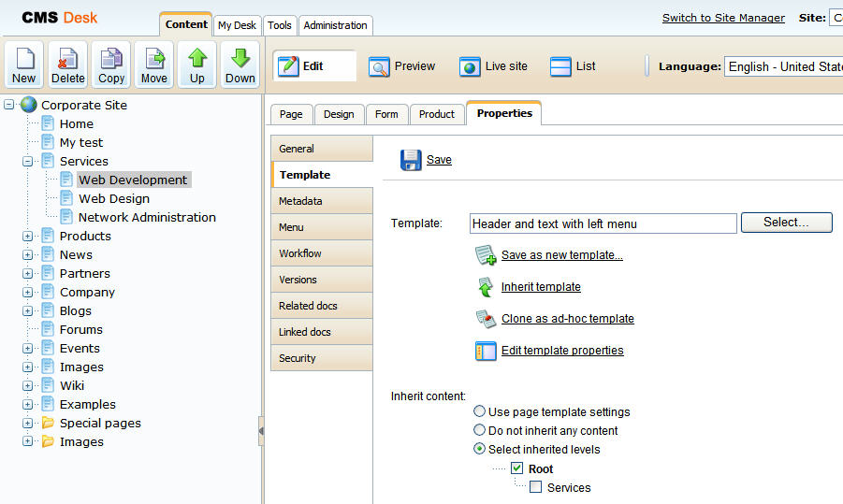Click the Web Design page icon
The height and width of the screenshot is (504, 843).
point(66,198)
